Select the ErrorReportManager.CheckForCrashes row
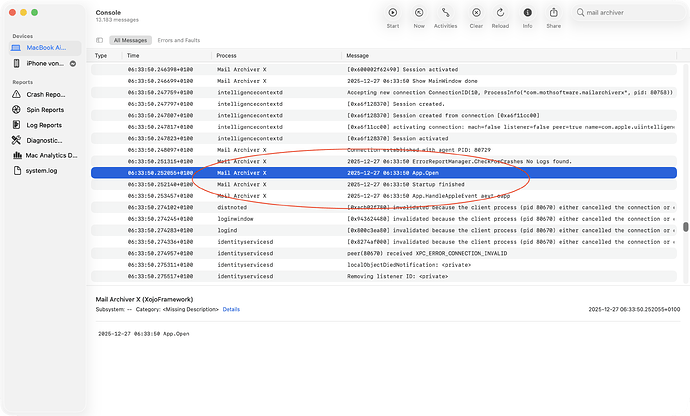 point(384,161)
